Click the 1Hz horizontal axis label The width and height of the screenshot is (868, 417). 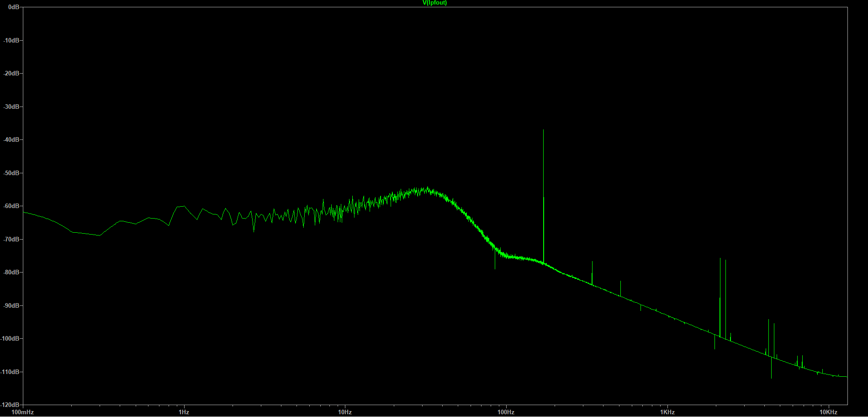tap(184, 412)
